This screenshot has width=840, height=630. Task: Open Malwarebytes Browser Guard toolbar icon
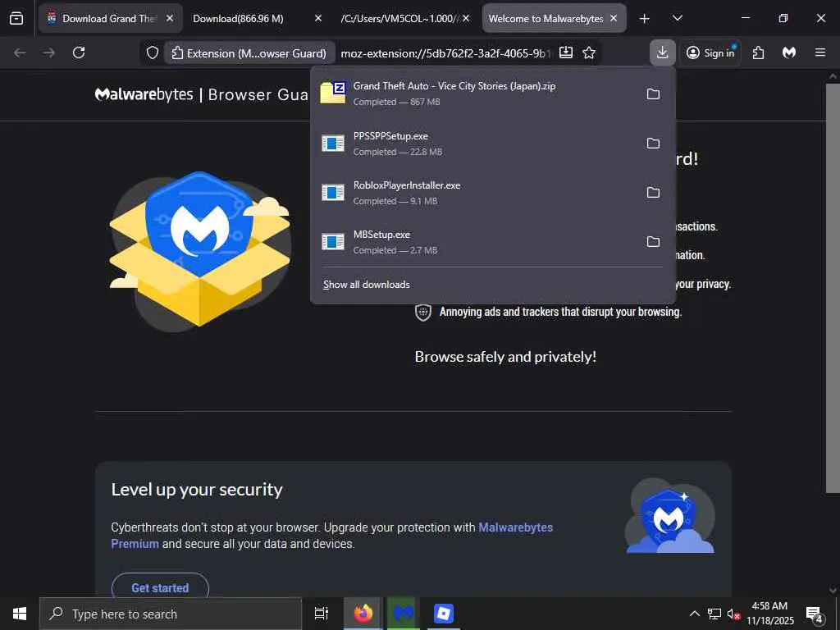(789, 52)
